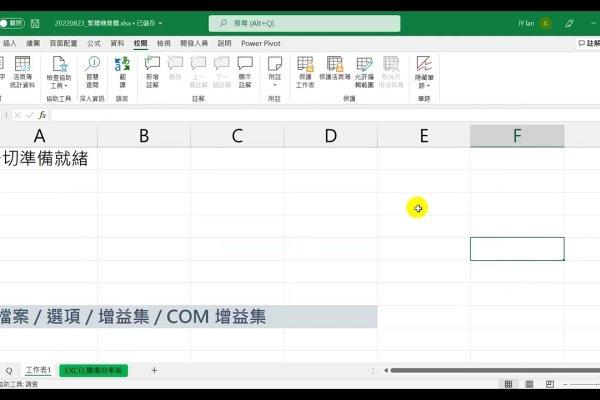Select column E header
The width and height of the screenshot is (600, 400).
(424, 136)
